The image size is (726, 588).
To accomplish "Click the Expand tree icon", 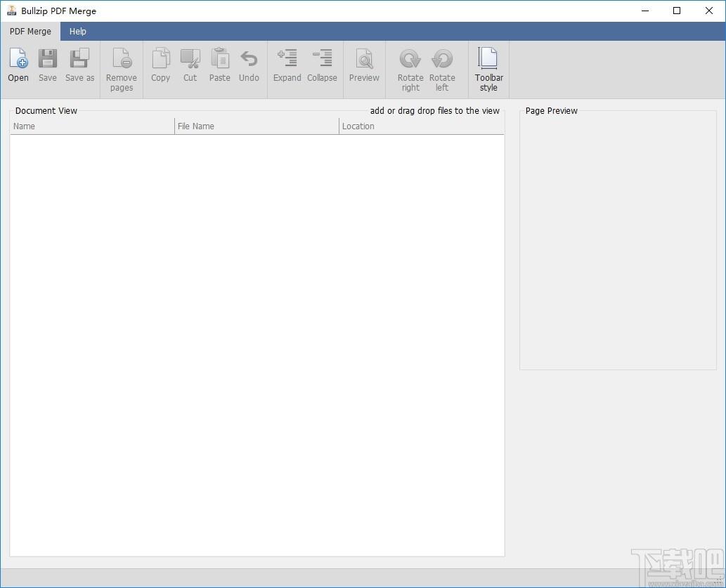I will click(x=287, y=58).
